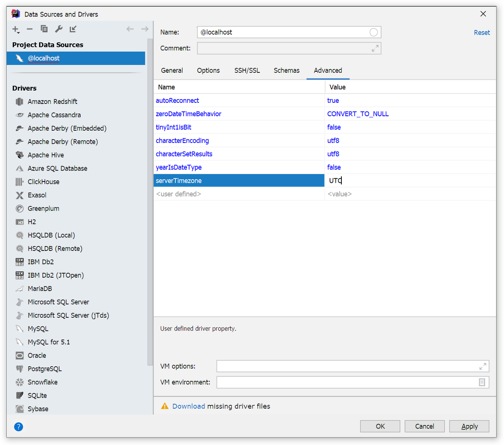The image size is (504, 445).
Task: Go forward with right arrow
Action: pos(145,29)
